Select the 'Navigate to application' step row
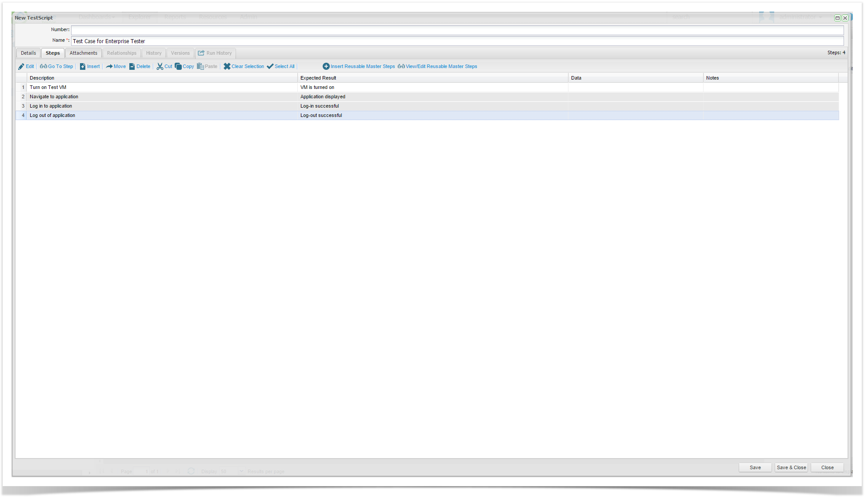This screenshot has width=868, height=499. click(x=54, y=97)
